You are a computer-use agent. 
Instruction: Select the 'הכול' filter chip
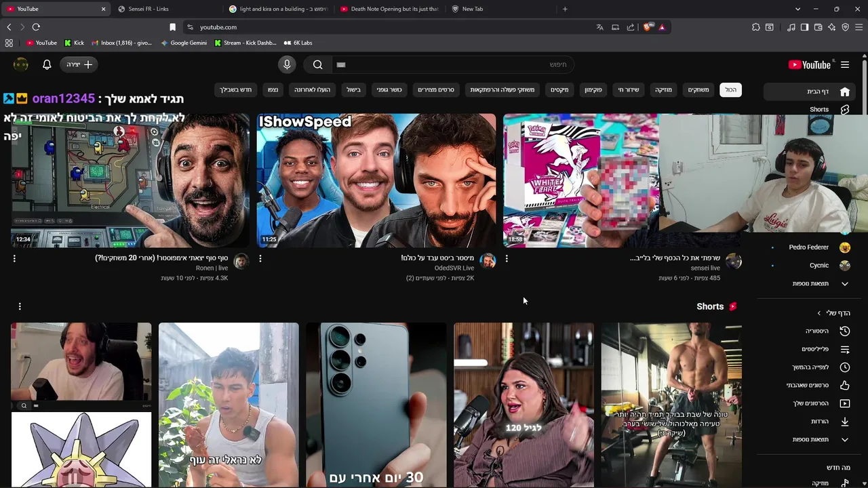pyautogui.click(x=730, y=89)
